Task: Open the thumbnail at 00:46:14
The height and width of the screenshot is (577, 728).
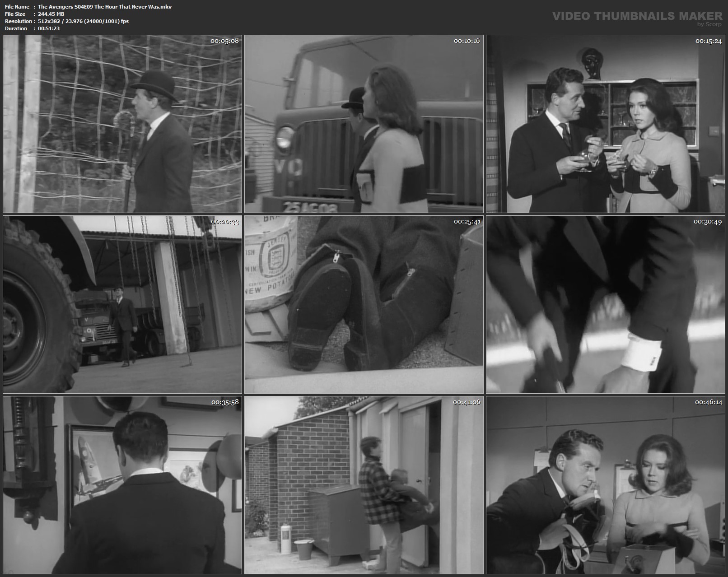Action: pos(606,485)
